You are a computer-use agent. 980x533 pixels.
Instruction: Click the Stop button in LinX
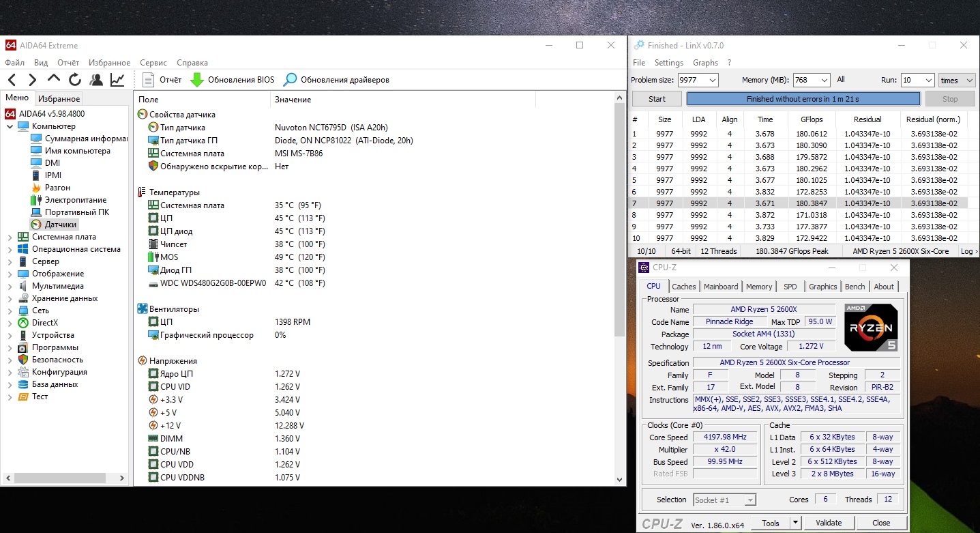click(950, 99)
